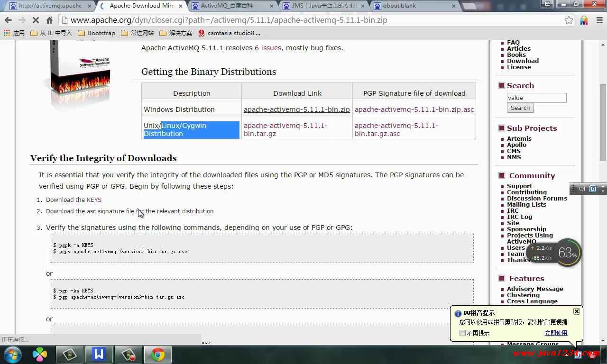Screen dimensions: 607x364
Task: Open the License sidebar link
Action: coord(519,67)
